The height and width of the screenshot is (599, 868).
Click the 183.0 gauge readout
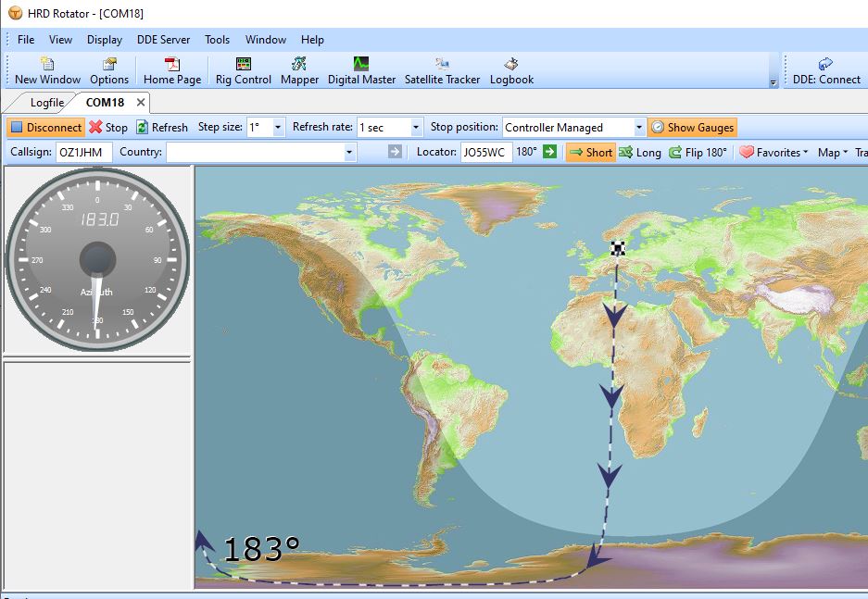coord(100,219)
